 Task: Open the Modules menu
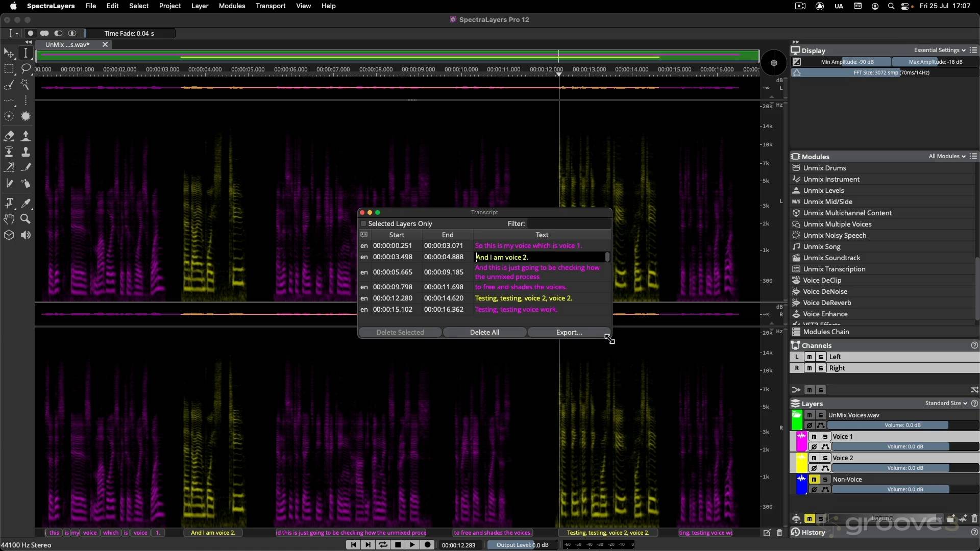[x=232, y=6]
